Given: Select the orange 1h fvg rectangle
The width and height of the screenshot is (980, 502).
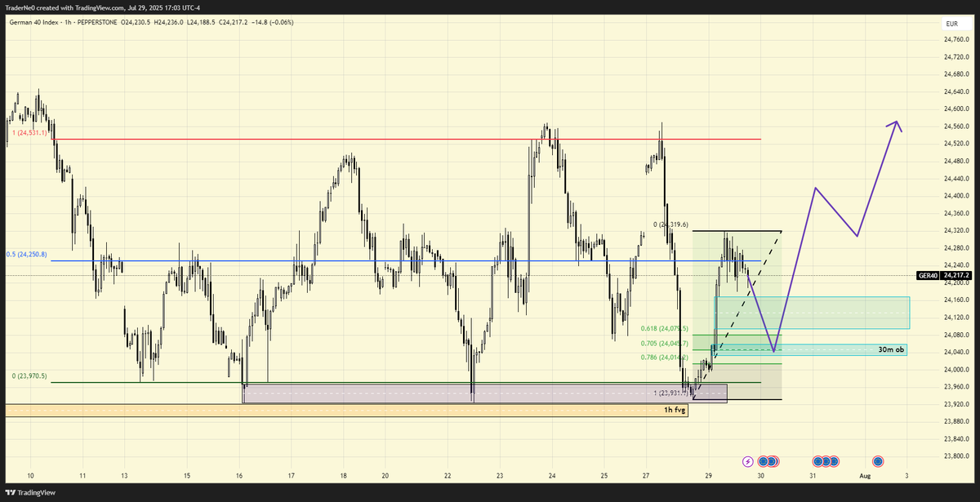Looking at the screenshot, I should (x=347, y=411).
